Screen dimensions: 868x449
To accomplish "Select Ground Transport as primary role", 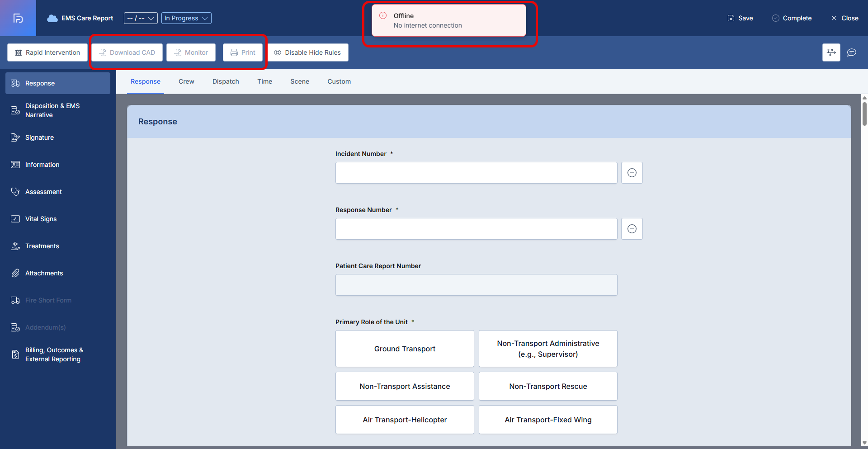I will [x=405, y=349].
